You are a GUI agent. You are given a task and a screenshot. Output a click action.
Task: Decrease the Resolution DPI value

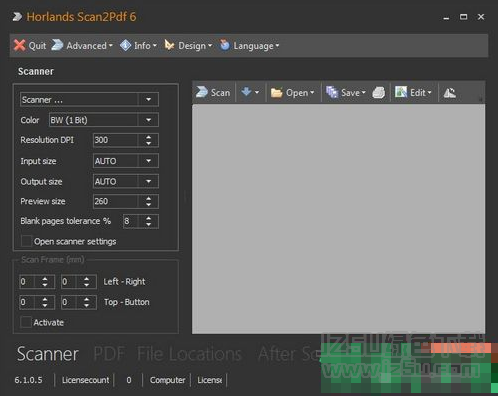[x=148, y=143]
